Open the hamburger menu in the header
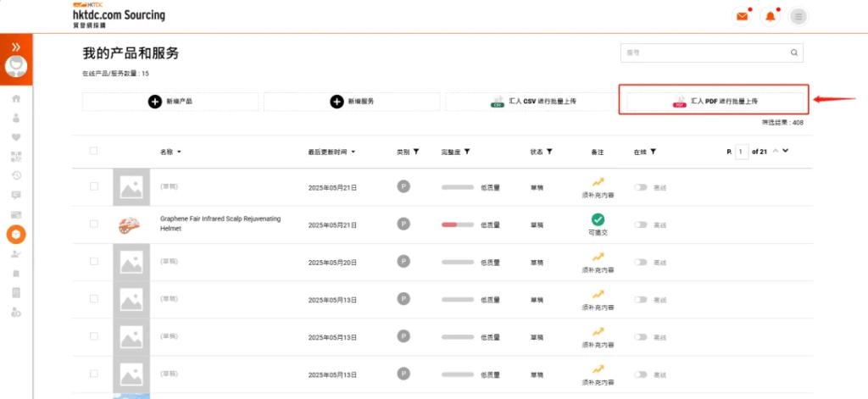Screen dimensions: 868x399 coord(798,17)
